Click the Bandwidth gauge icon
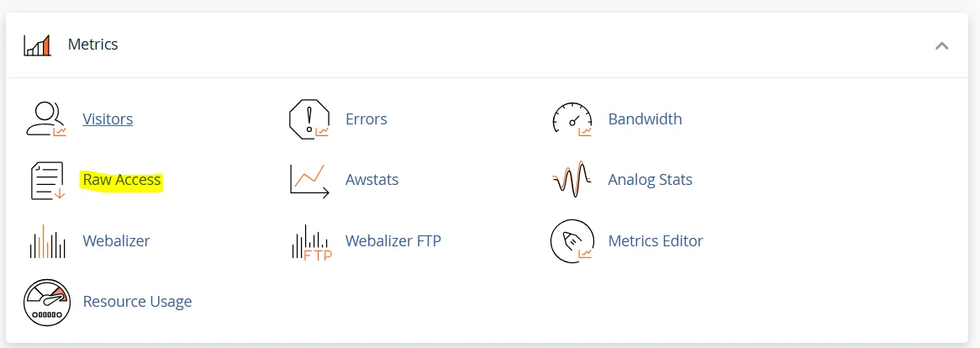 (x=572, y=119)
